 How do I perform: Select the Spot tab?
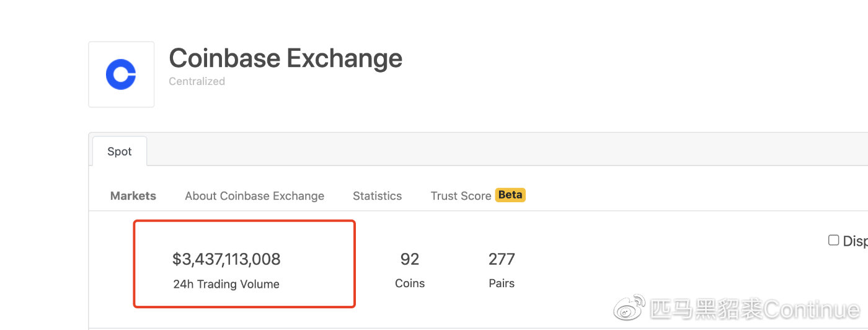tap(120, 151)
